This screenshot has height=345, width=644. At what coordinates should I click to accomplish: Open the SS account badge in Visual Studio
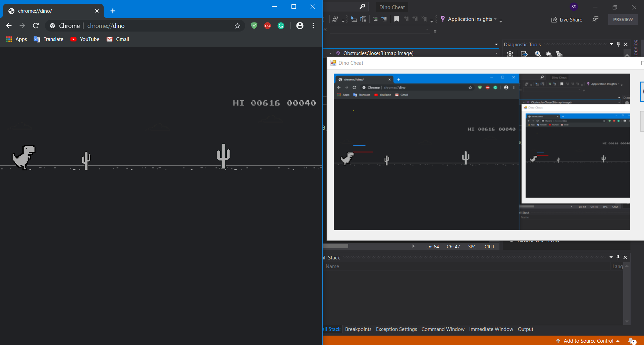tap(574, 7)
